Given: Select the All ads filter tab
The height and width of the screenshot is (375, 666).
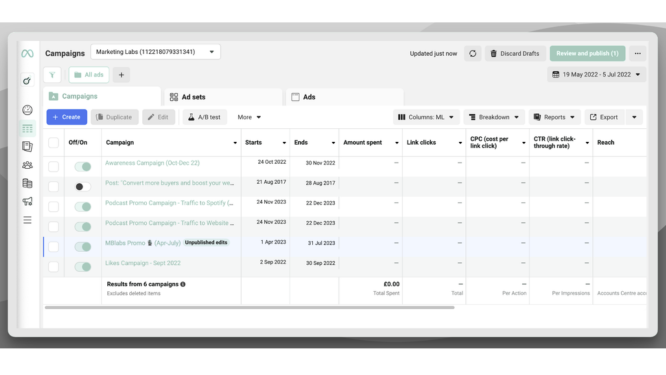Looking at the screenshot, I should [x=89, y=75].
